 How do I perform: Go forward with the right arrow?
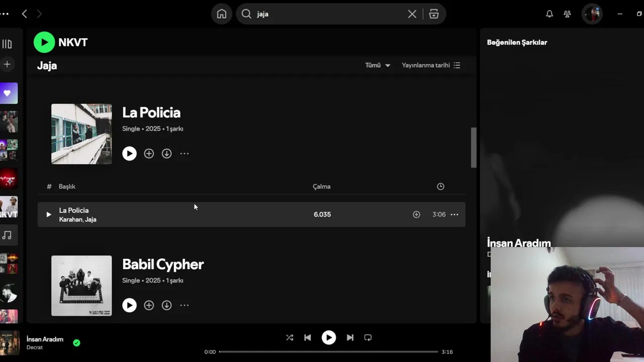click(x=39, y=14)
